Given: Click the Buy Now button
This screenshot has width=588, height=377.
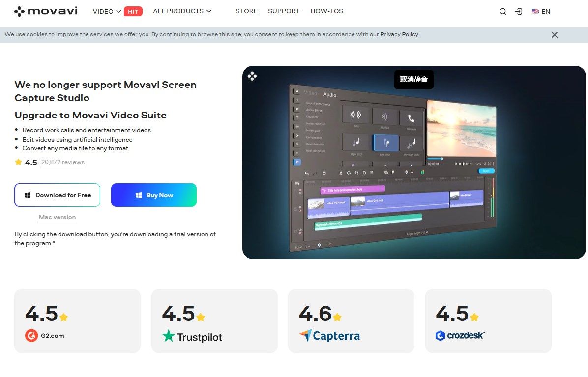Looking at the screenshot, I should pyautogui.click(x=154, y=195).
